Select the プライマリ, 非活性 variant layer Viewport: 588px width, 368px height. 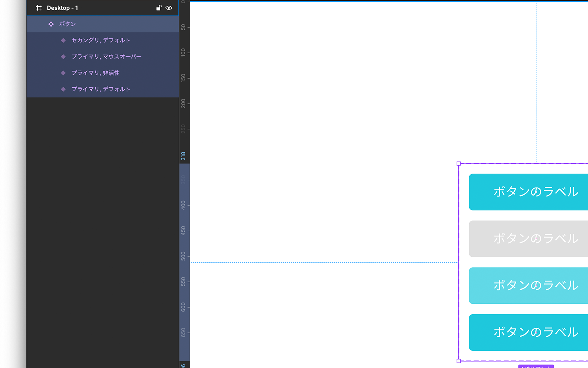(x=103, y=73)
